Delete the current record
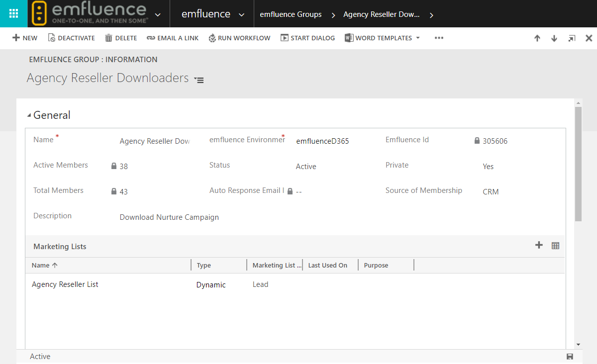This screenshot has height=364, width=597. coord(121,38)
